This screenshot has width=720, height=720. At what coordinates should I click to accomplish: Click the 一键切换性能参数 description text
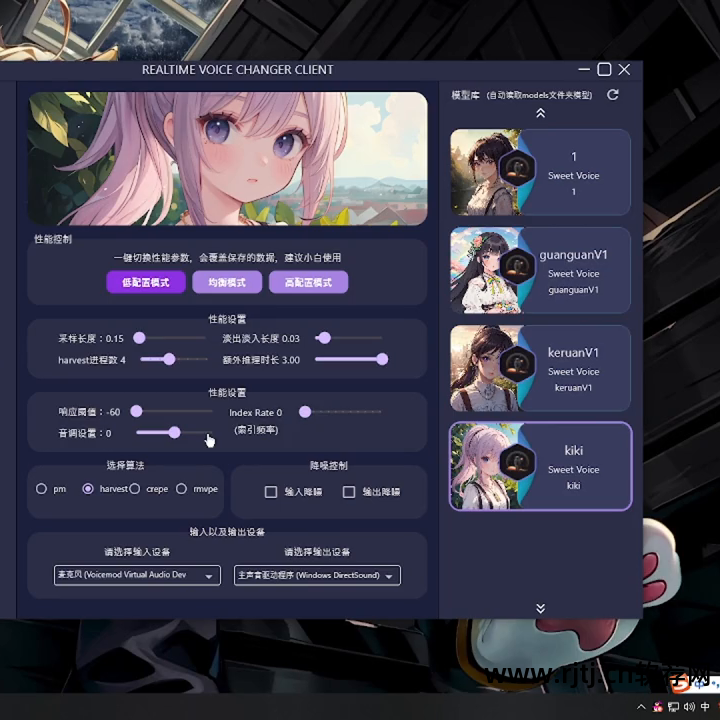(227, 258)
